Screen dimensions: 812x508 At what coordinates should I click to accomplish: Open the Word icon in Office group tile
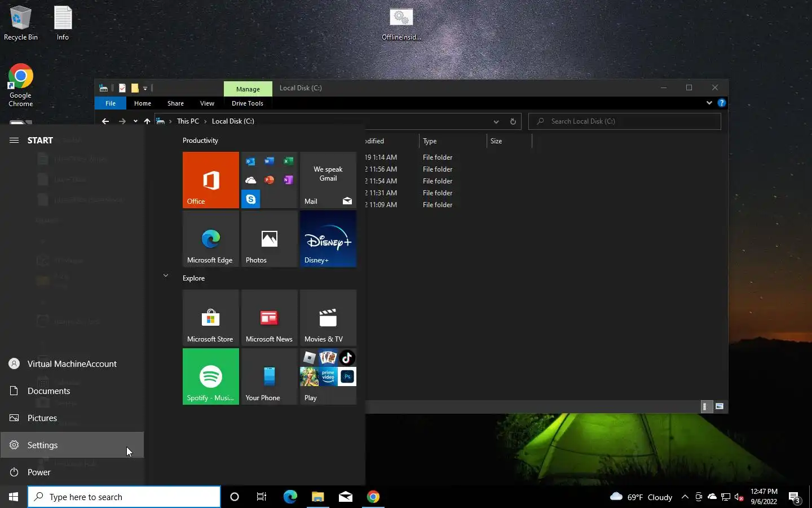pos(269,161)
